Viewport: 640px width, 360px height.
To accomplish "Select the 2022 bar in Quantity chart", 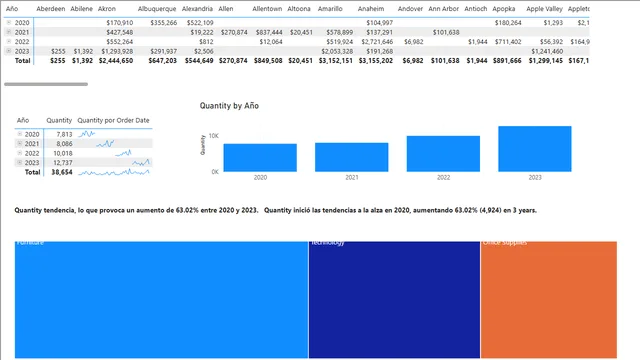I will coord(443,154).
